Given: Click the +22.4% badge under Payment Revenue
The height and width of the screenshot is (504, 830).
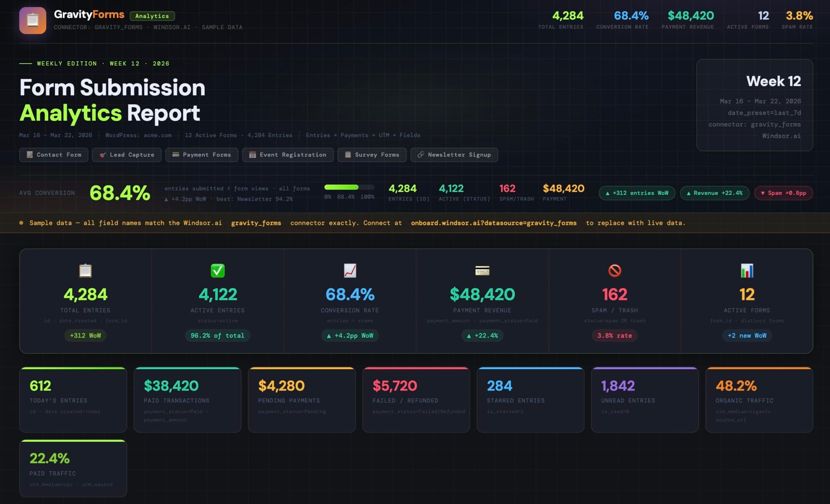Looking at the screenshot, I should 482,336.
